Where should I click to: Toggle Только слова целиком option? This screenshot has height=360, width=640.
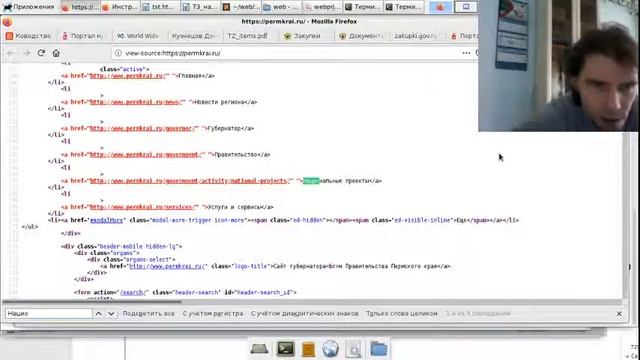[402, 313]
